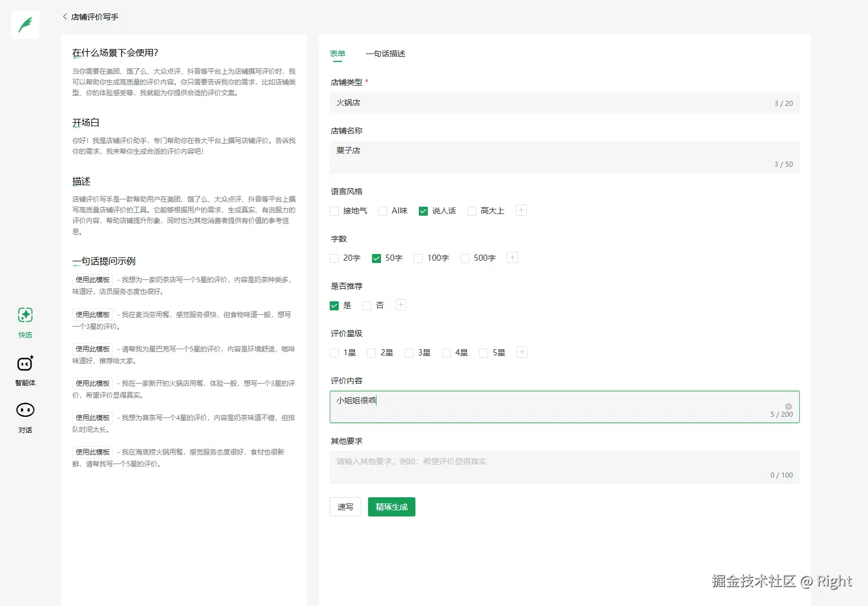Screen dimensions: 868x606
Task: Focus the 其他要求 text area
Action: tap(565, 467)
